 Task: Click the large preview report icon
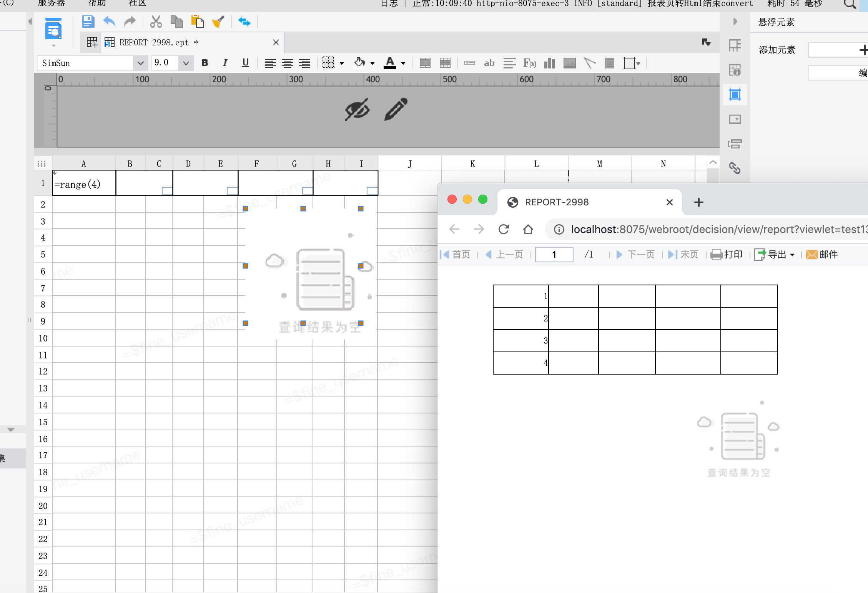[x=53, y=29]
